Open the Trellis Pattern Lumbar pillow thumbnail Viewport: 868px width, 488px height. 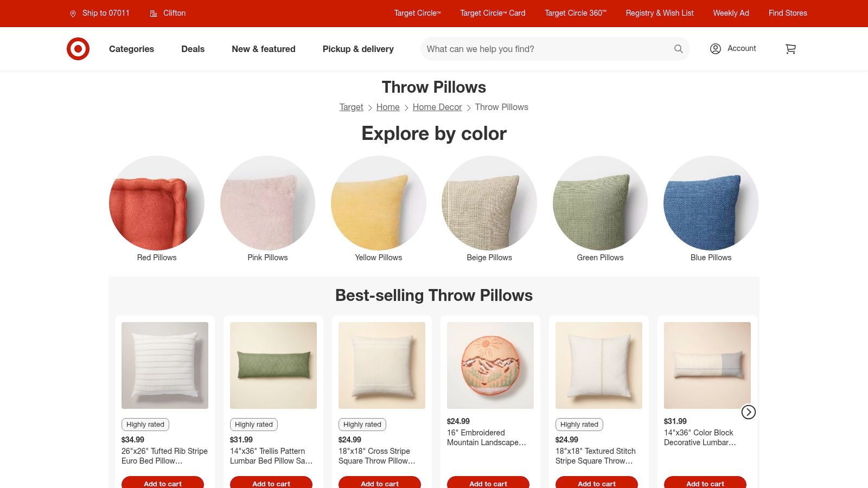click(273, 365)
